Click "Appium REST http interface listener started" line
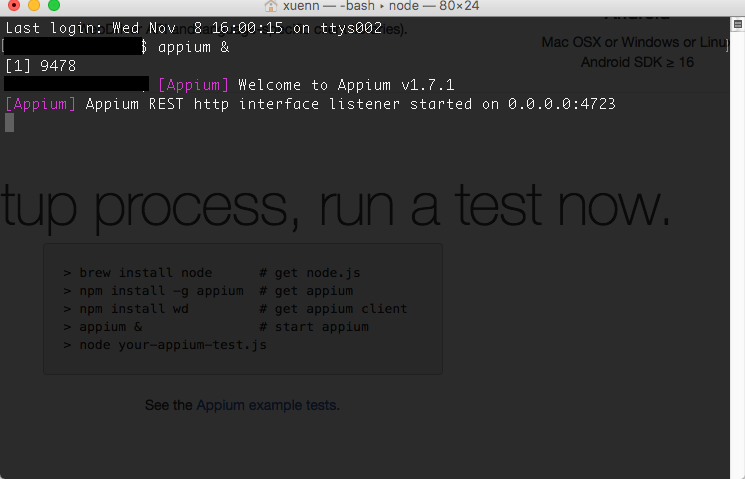This screenshot has height=479, width=745. pos(310,104)
